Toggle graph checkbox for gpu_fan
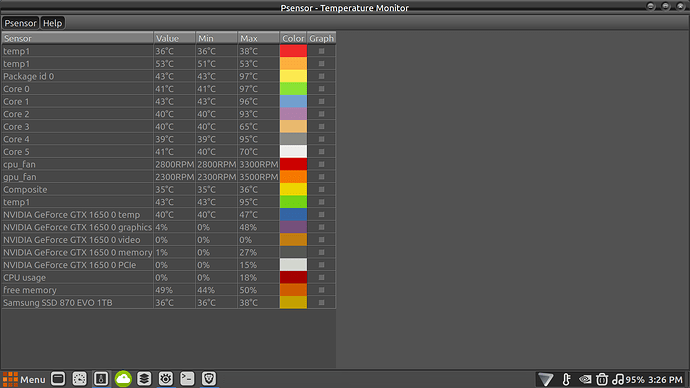The width and height of the screenshot is (690, 388). (322, 177)
